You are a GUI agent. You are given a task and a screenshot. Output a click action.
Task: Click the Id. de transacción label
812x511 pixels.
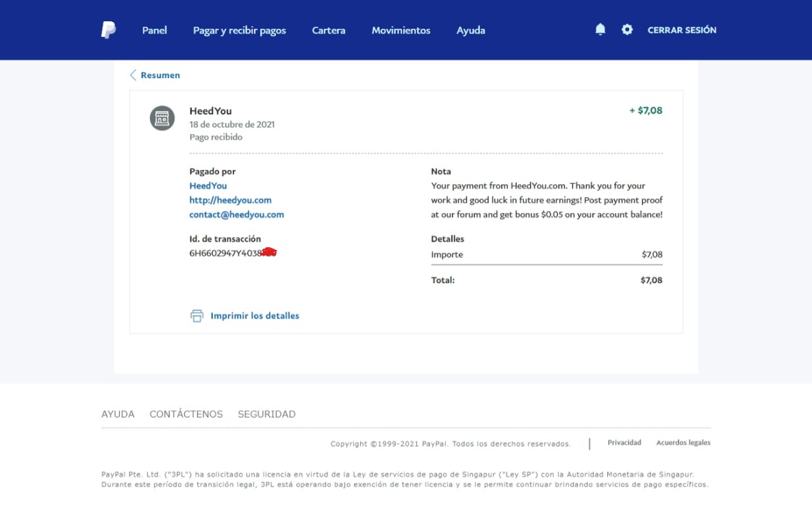click(x=225, y=239)
